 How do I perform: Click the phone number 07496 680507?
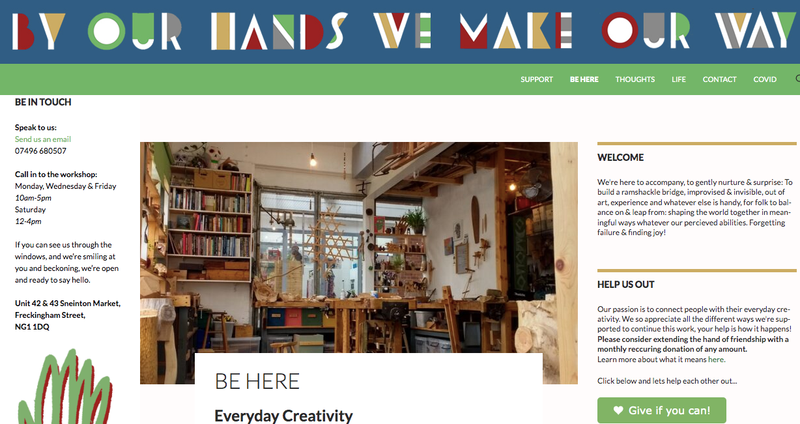click(40, 151)
